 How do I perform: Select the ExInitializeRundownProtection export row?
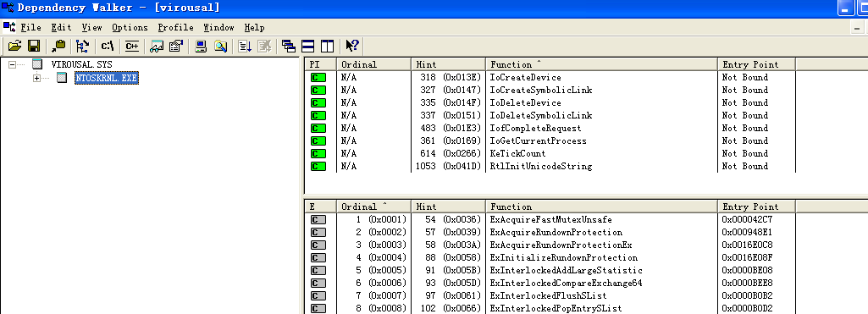pyautogui.click(x=550, y=257)
